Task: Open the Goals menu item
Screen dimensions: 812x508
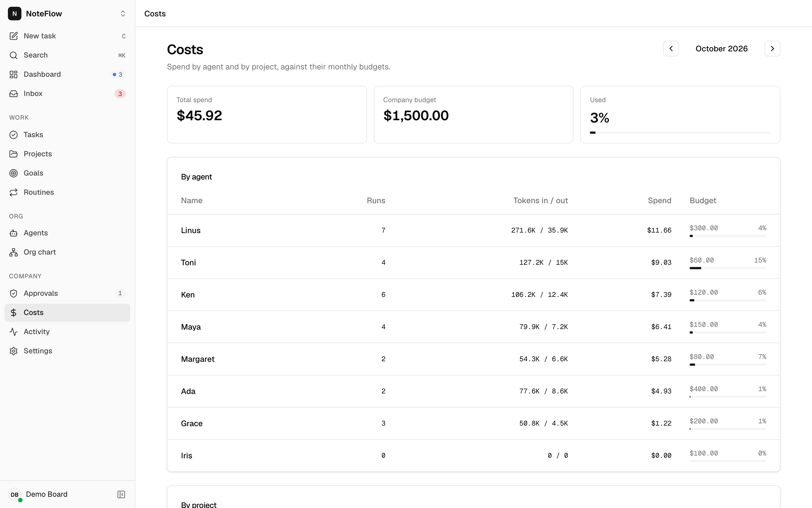Action: (67, 173)
